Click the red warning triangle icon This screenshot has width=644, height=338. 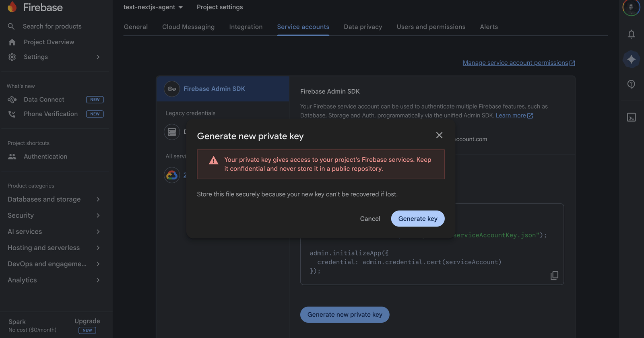pos(213,160)
